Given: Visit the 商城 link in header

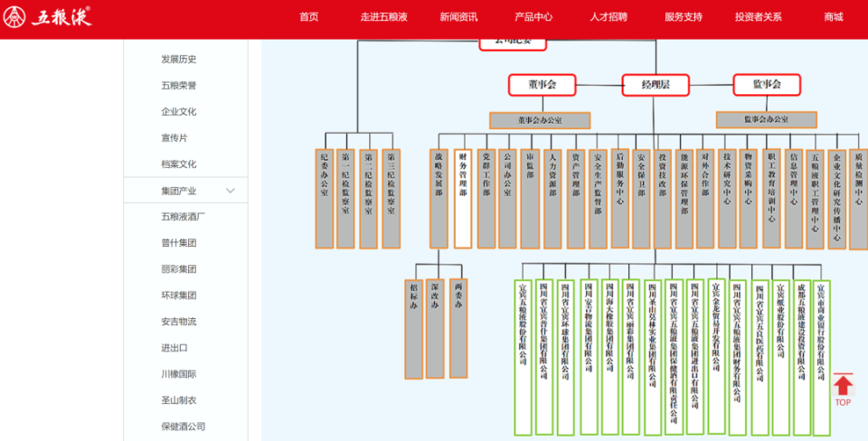Looking at the screenshot, I should click(x=833, y=17).
